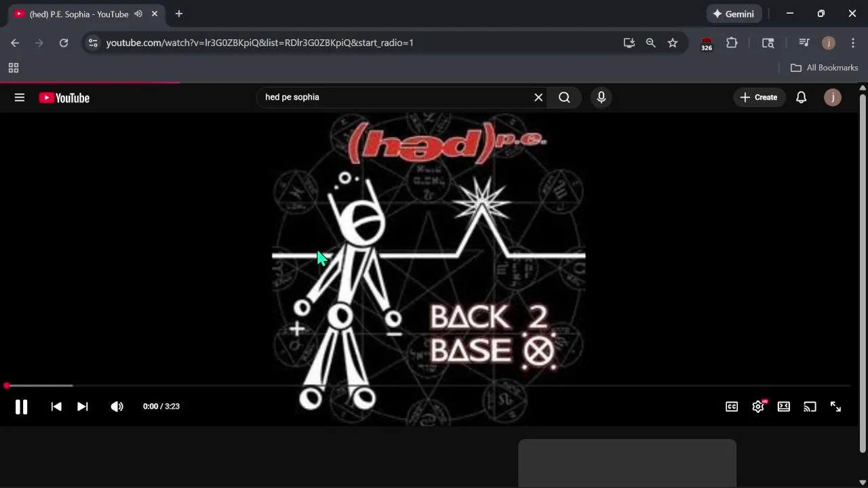The image size is (868, 488).
Task: Click the scrollbar down arrow
Action: point(863,483)
